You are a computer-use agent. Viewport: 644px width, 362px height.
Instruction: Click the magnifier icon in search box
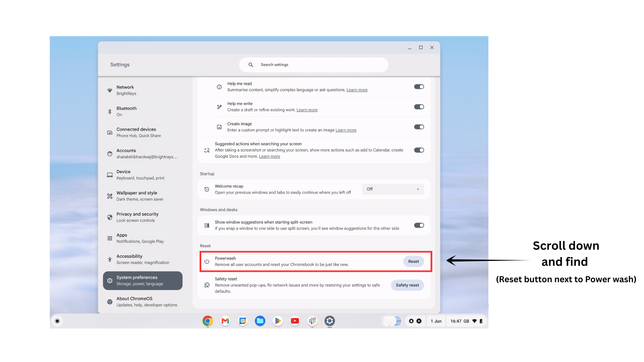251,65
